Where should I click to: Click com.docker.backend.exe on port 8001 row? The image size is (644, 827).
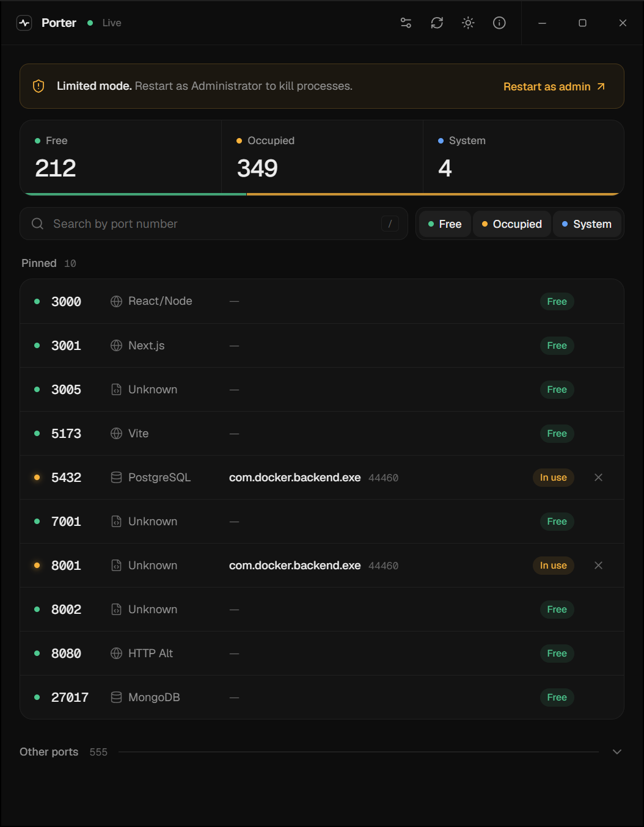[295, 565]
